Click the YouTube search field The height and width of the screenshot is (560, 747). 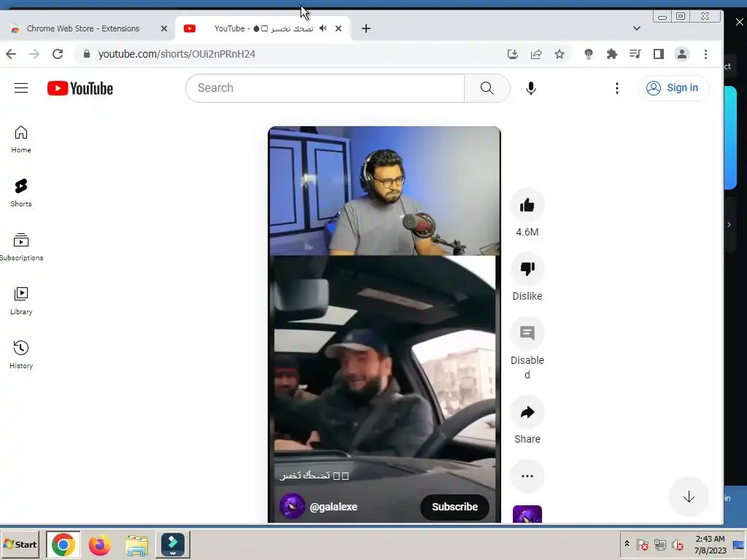tap(325, 88)
